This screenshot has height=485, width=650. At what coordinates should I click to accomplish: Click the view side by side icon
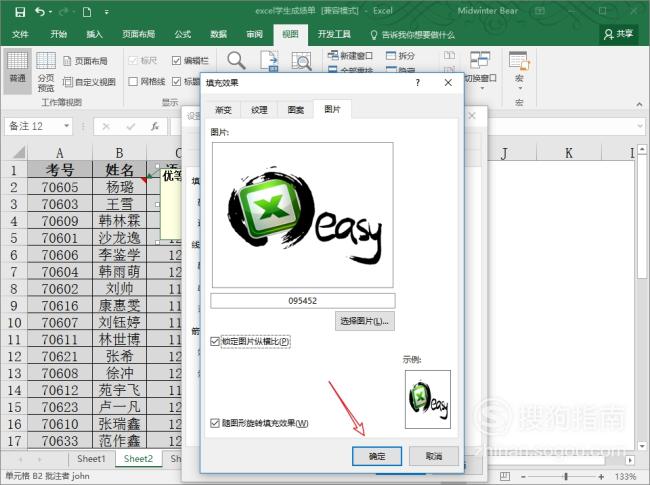(449, 56)
